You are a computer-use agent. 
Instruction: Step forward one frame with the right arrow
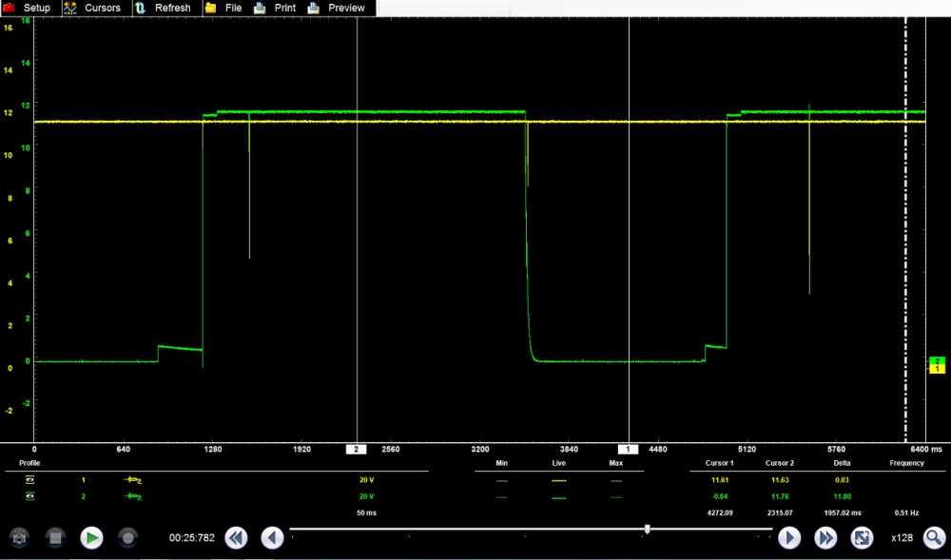(x=789, y=538)
